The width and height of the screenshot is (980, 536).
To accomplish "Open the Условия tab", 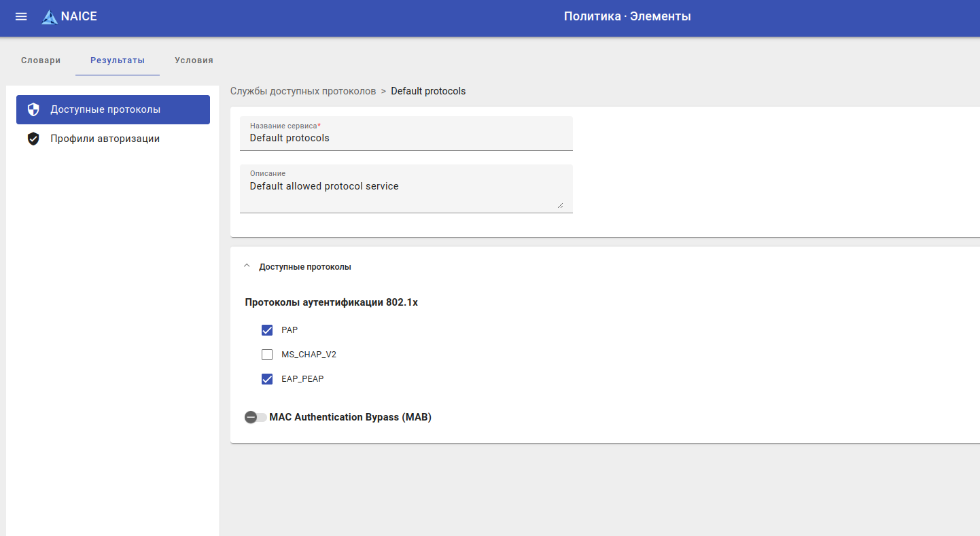I will (x=194, y=60).
